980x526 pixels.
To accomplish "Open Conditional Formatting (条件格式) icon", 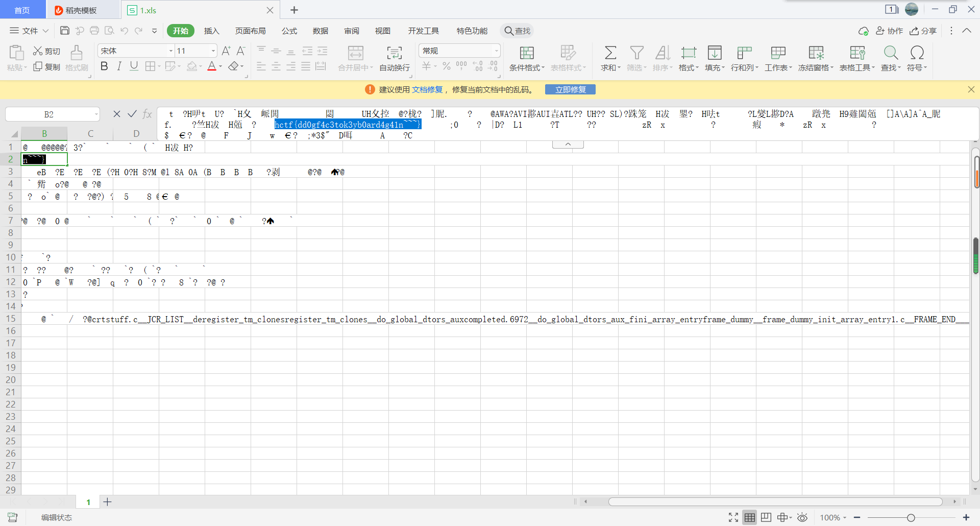I will [x=527, y=53].
